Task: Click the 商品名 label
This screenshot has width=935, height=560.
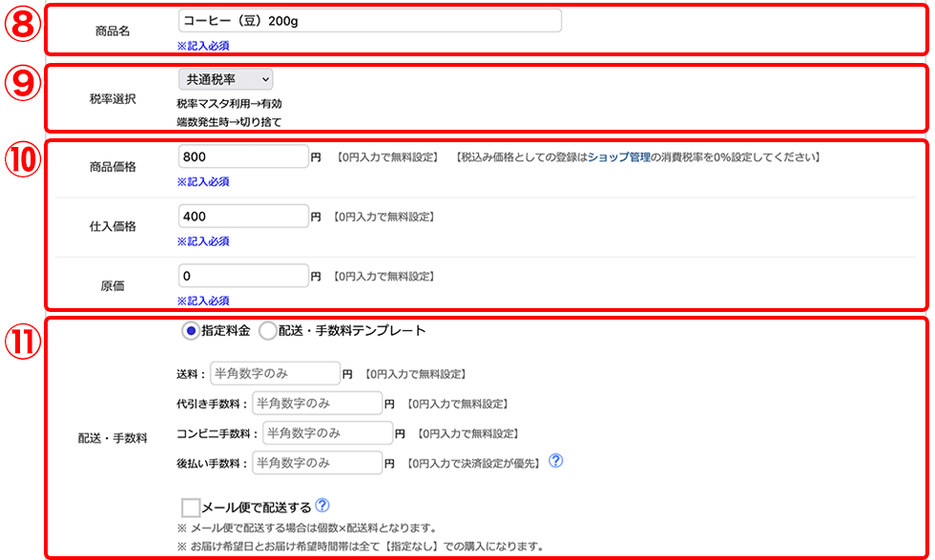Action: 113,31
